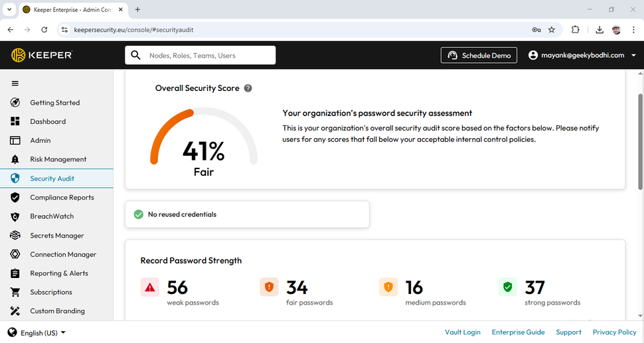The width and height of the screenshot is (644, 343).
Task: Click the strong passwords green shield icon
Action: [508, 287]
